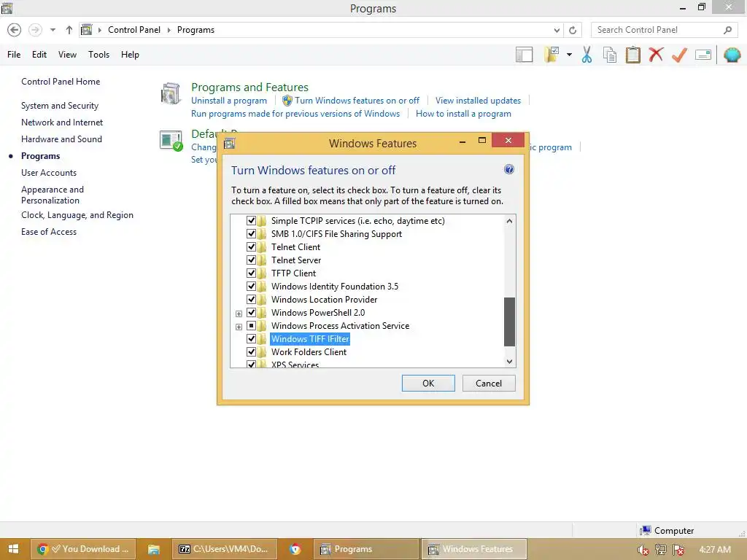Expand breadcrumb arrow before Control Panel

click(99, 30)
